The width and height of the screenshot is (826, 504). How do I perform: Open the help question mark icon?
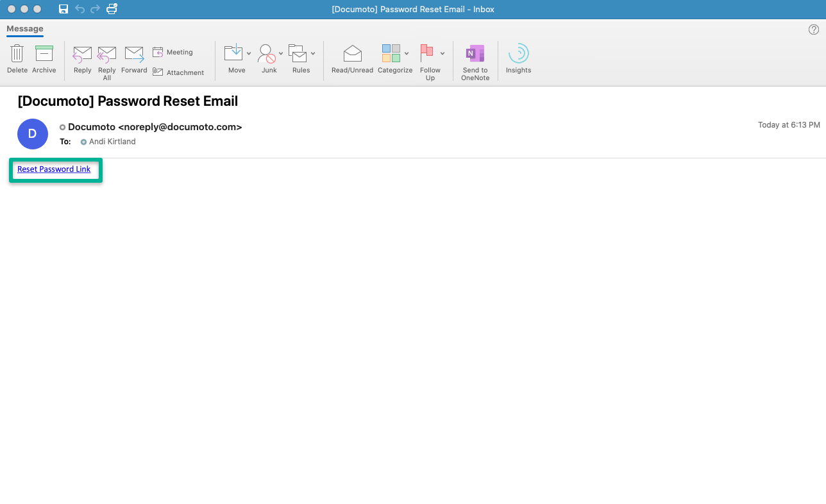814,29
